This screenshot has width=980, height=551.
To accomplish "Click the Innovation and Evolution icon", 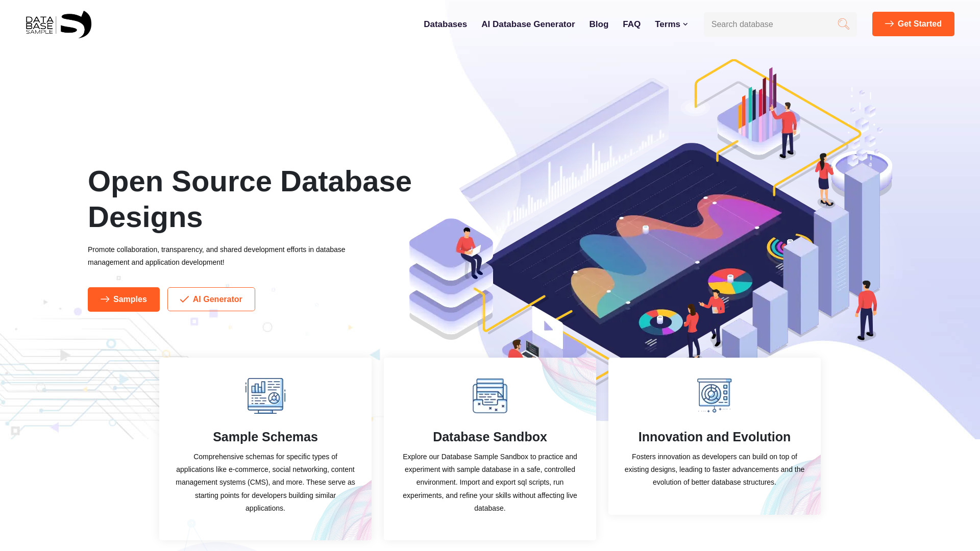I will 714,395.
